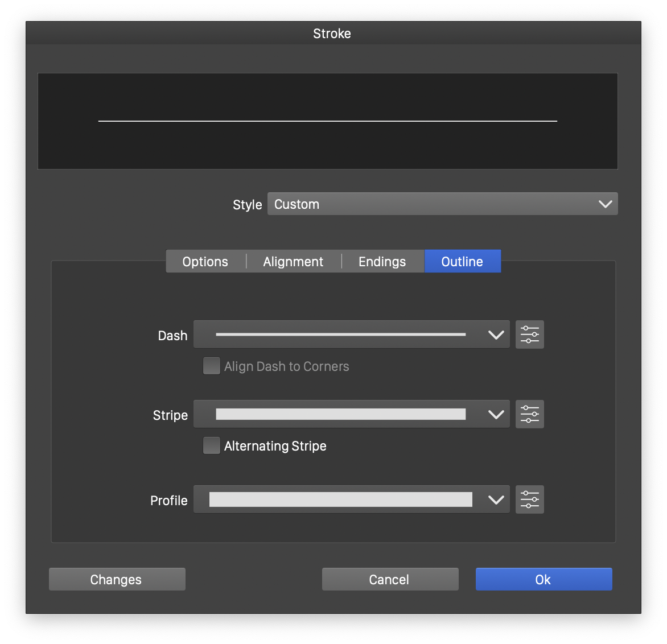Expand the Style dropdown showing Custom
The height and width of the screenshot is (644, 667).
442,204
